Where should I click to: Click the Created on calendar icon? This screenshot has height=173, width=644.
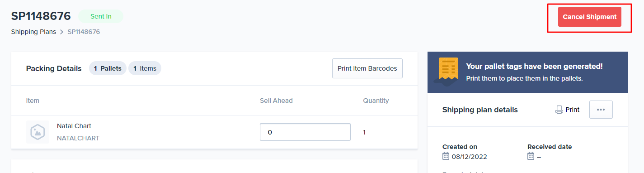tap(446, 156)
